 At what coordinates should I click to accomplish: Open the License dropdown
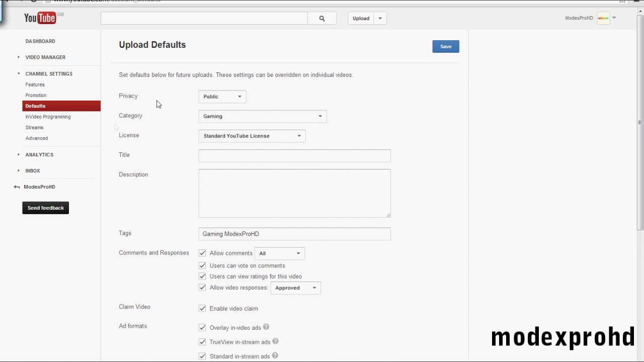click(252, 136)
